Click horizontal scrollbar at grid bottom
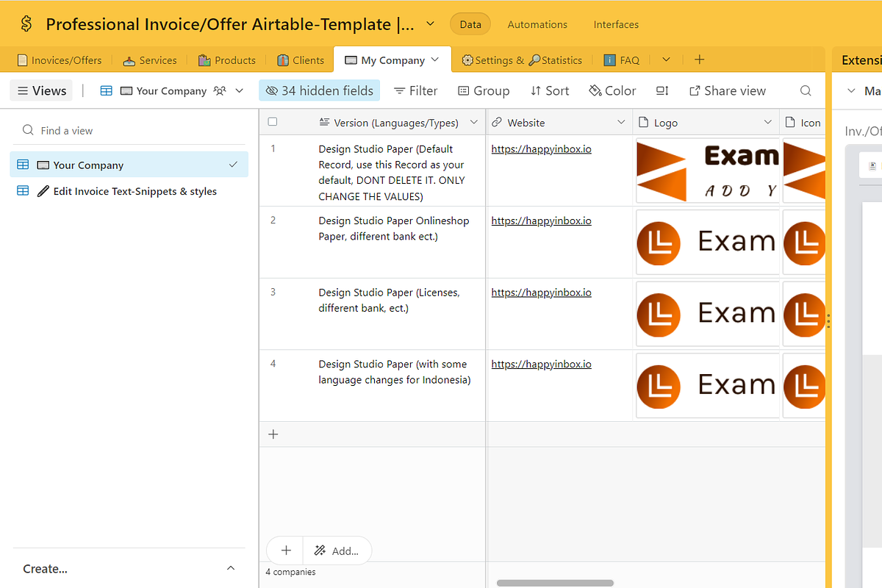 point(555,583)
